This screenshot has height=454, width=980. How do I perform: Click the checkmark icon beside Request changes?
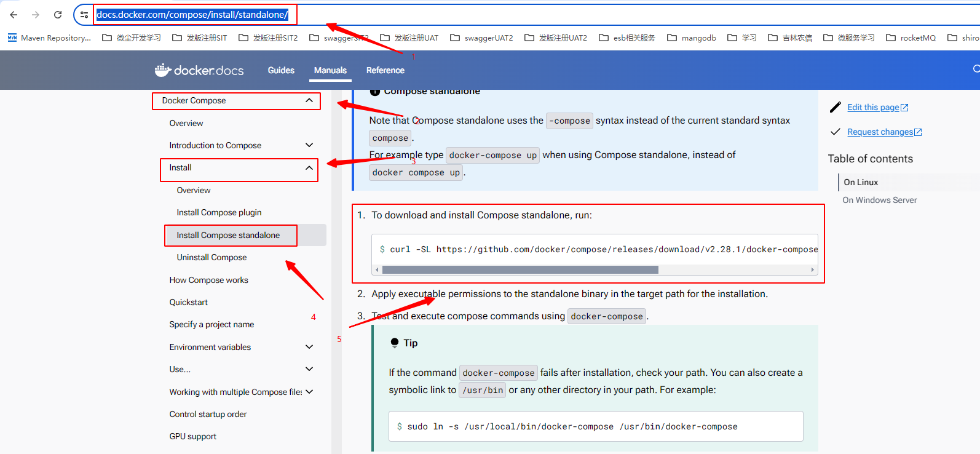click(x=835, y=132)
